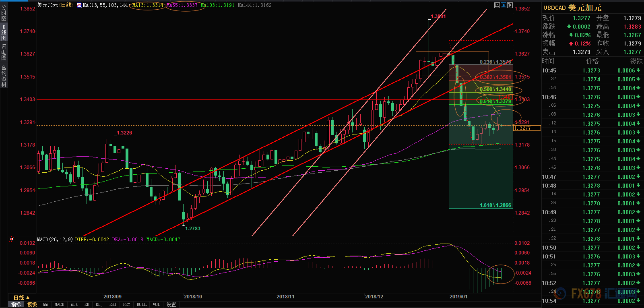Screen dimensions: 644x308
Task: Click the arrow chart-layout icon beside 1.3852
Action: click(x=510, y=5)
